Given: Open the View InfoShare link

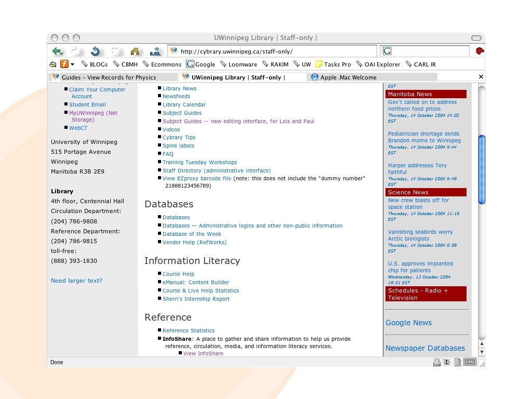Looking at the screenshot, I should (x=203, y=353).
